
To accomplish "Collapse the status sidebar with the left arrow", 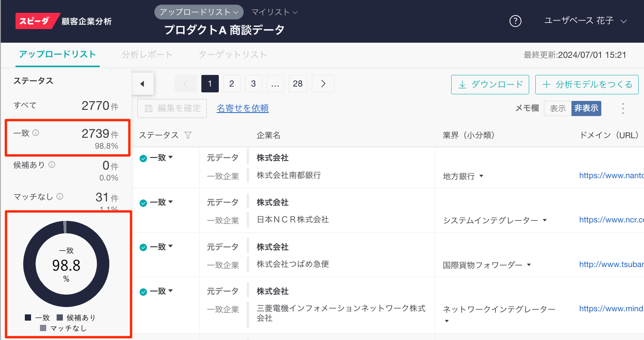I will coord(142,84).
